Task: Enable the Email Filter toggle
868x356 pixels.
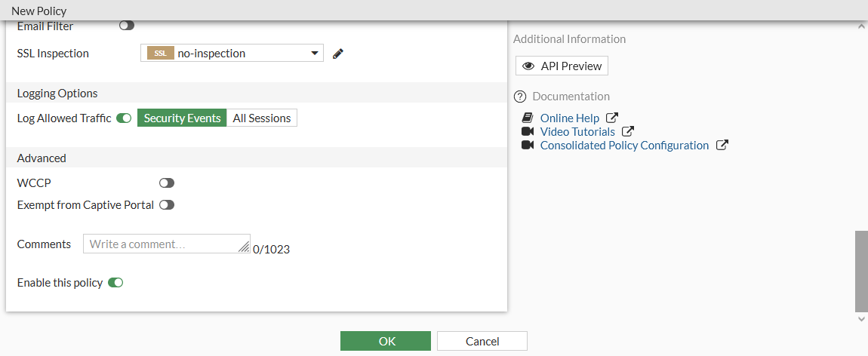Action: coord(127,26)
